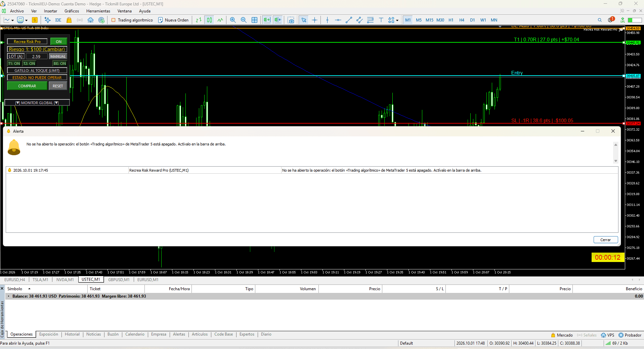Toggle T2: ON in risk panel
Screen dimensions: 644x349
(29, 63)
